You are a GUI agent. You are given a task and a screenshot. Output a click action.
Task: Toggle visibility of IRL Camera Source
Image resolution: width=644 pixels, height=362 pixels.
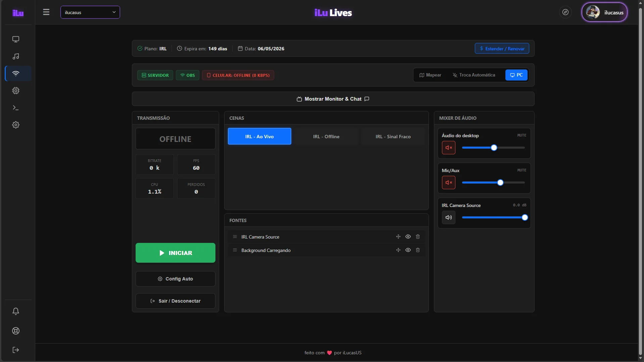(x=408, y=237)
